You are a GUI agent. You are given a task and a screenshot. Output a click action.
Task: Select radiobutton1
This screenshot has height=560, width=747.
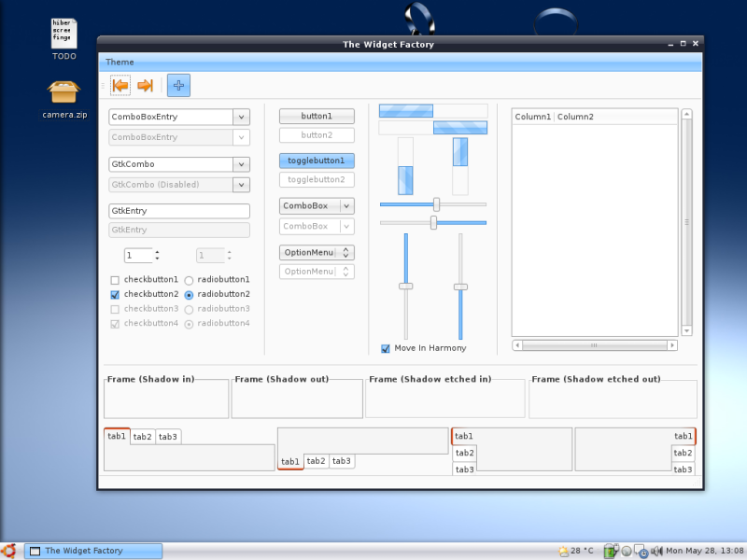(189, 280)
